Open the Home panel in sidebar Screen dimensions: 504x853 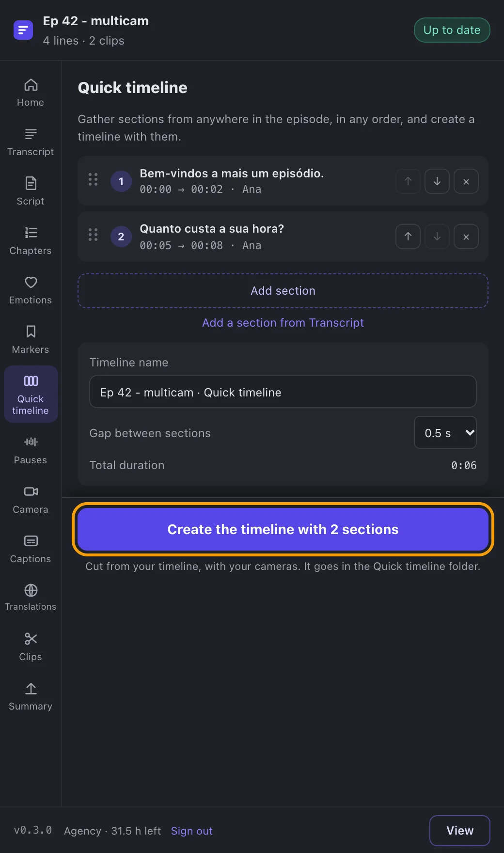(31, 93)
